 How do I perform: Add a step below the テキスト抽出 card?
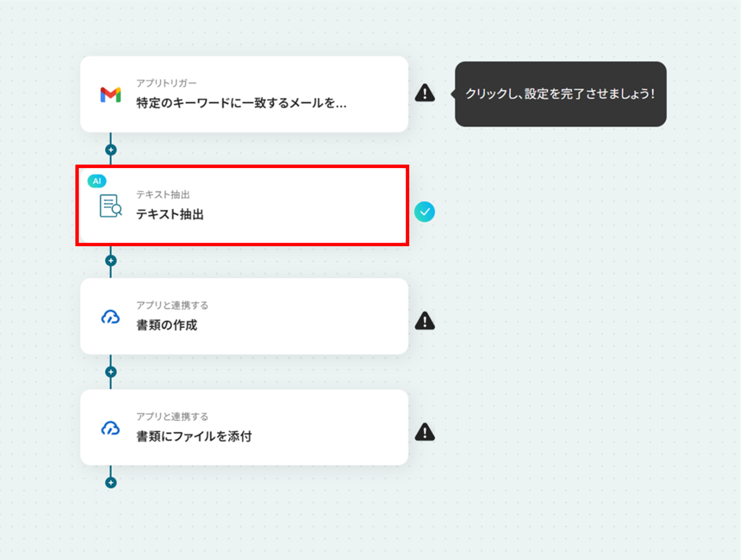coord(111,261)
